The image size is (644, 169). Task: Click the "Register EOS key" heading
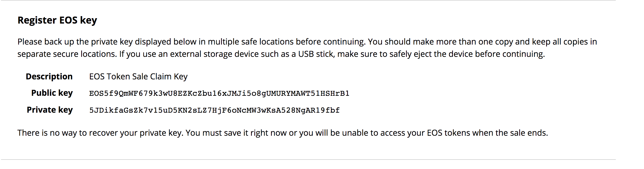(x=57, y=20)
